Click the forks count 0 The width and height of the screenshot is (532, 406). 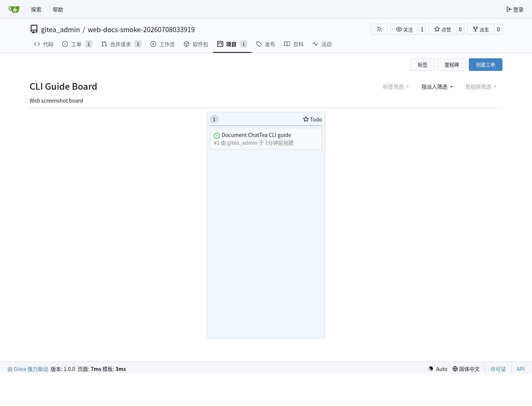(x=498, y=29)
